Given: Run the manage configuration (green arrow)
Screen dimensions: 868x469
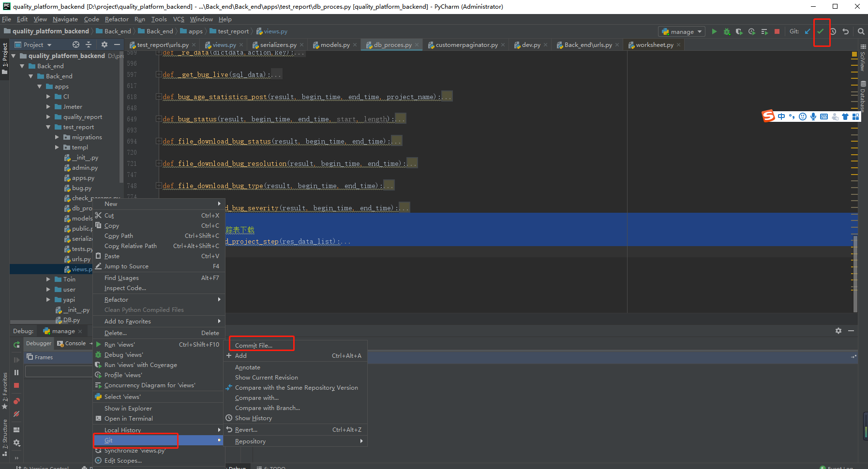Looking at the screenshot, I should (715, 31).
